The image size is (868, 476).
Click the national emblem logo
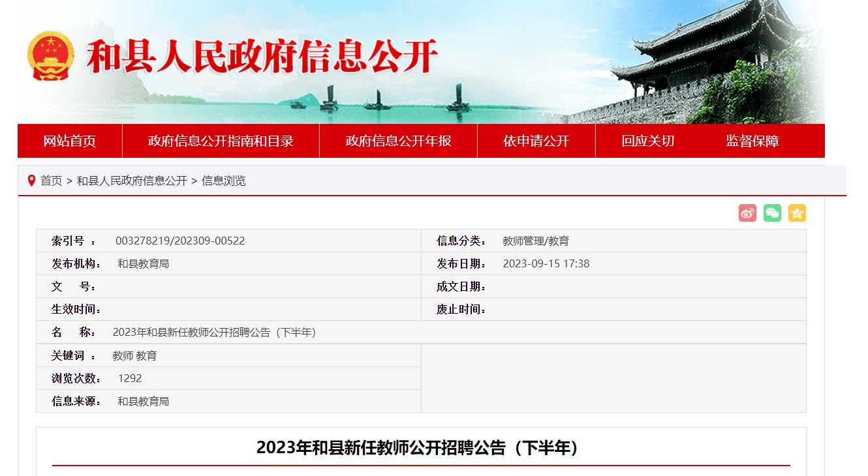[51, 55]
